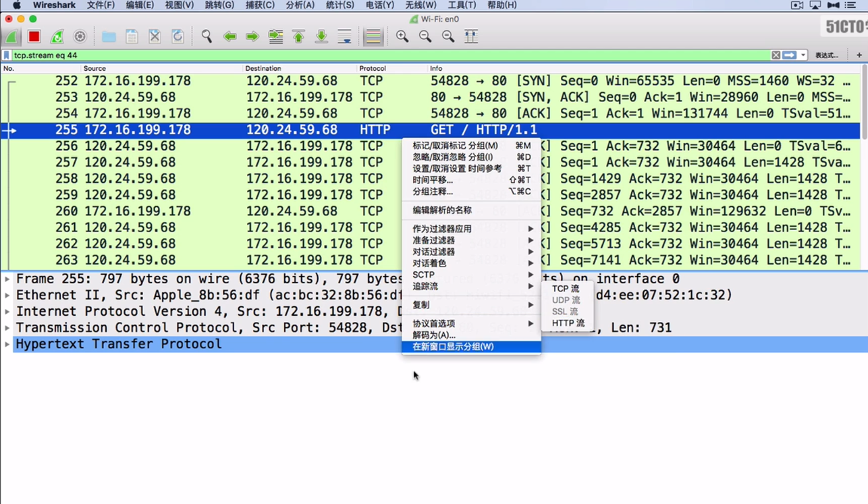The width and height of the screenshot is (868, 504).
Task: Expand the Frame 255 detail row
Action: (7, 279)
